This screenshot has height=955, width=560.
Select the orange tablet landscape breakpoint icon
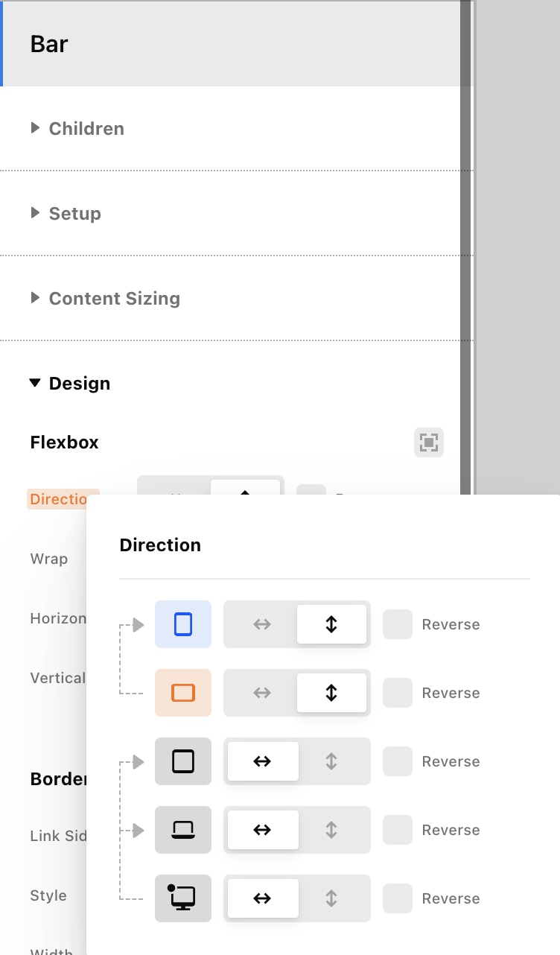pyautogui.click(x=183, y=693)
